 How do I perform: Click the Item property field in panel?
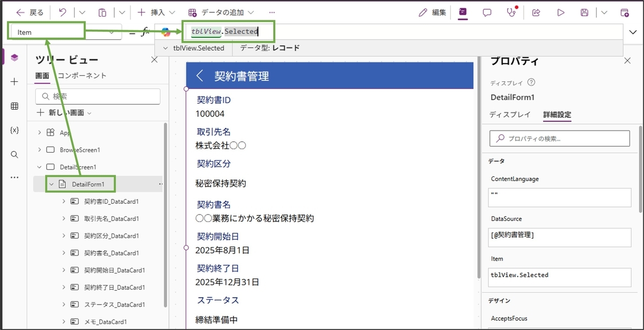(x=560, y=277)
